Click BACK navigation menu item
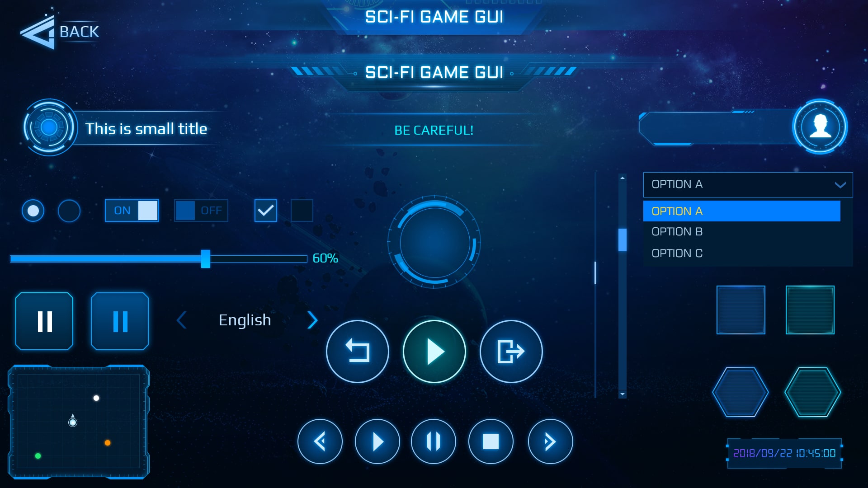Image resolution: width=868 pixels, height=488 pixels. click(x=61, y=32)
